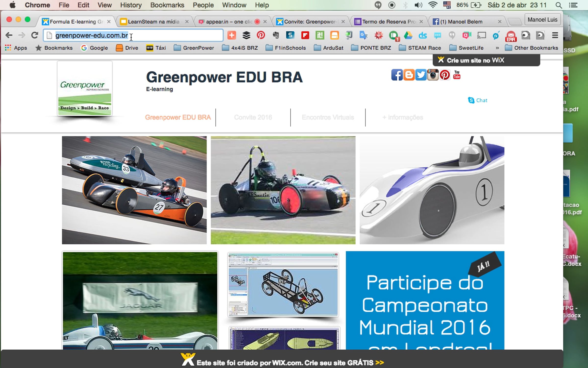The width and height of the screenshot is (588, 368).
Task: Open the YouTube icon link
Action: point(457,75)
